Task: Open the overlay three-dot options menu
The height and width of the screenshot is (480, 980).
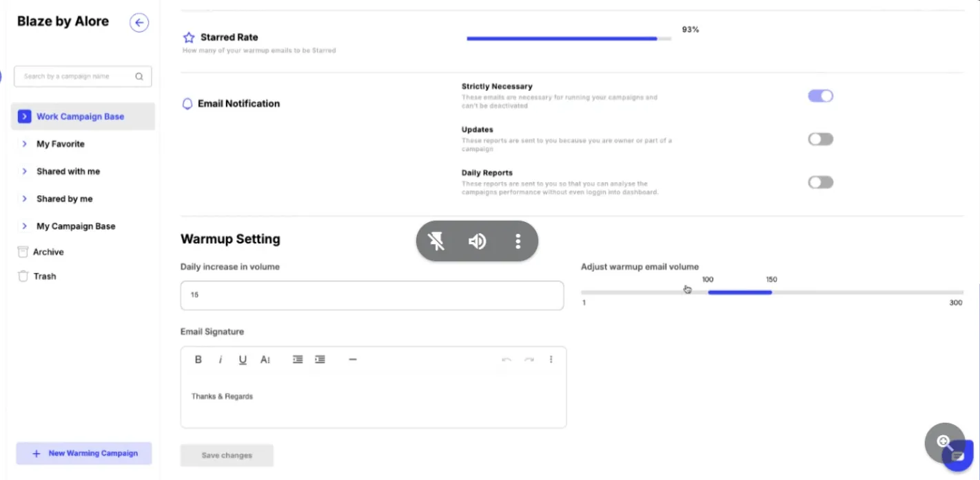Action: [x=518, y=241]
